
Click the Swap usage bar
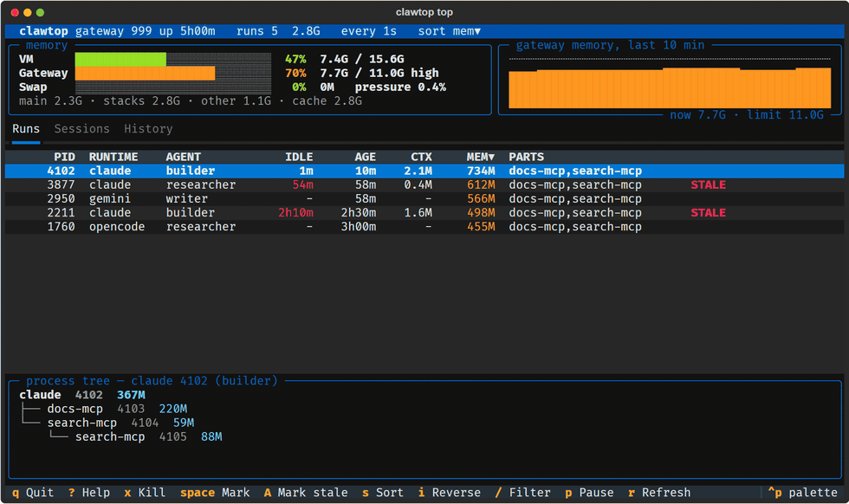coord(172,87)
